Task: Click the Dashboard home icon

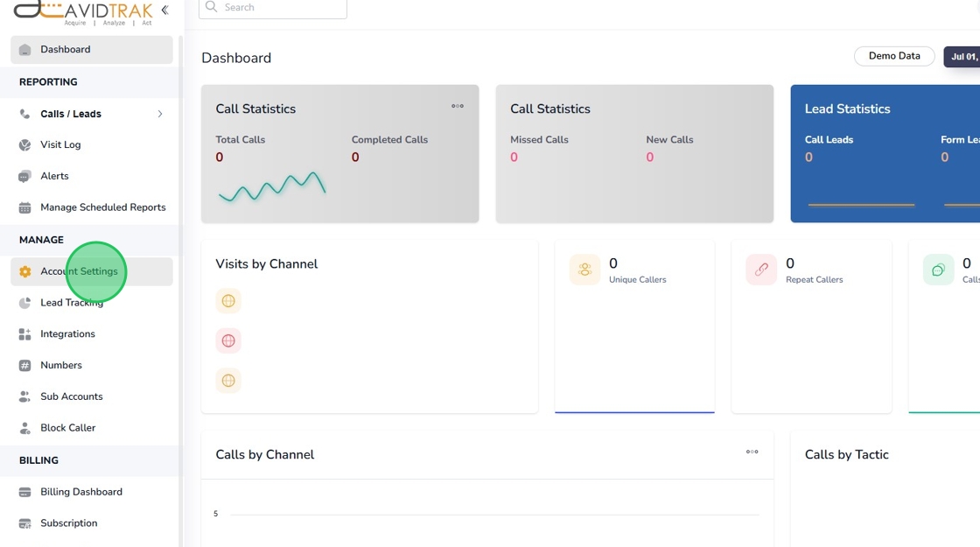Action: click(x=25, y=49)
